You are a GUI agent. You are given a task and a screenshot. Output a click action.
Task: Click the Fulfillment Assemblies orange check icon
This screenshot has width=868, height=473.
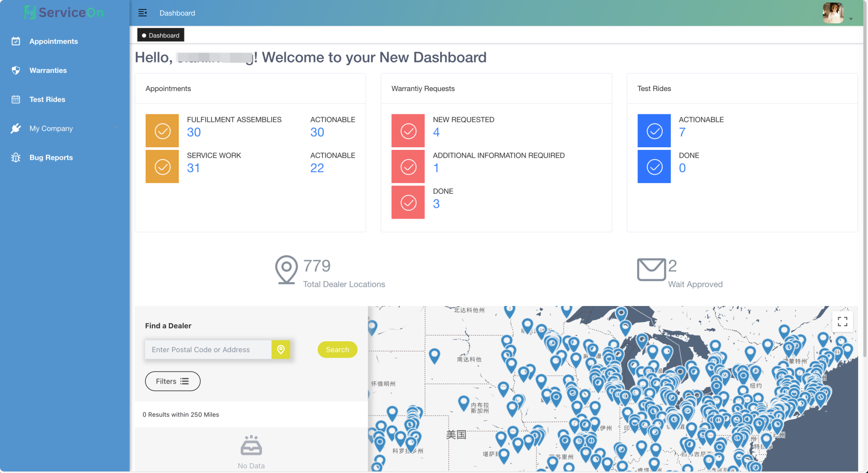click(162, 131)
